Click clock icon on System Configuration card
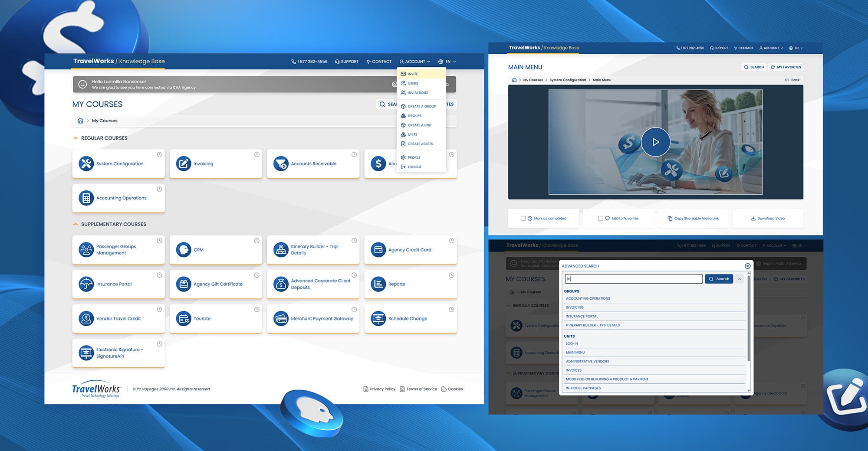 point(159,154)
